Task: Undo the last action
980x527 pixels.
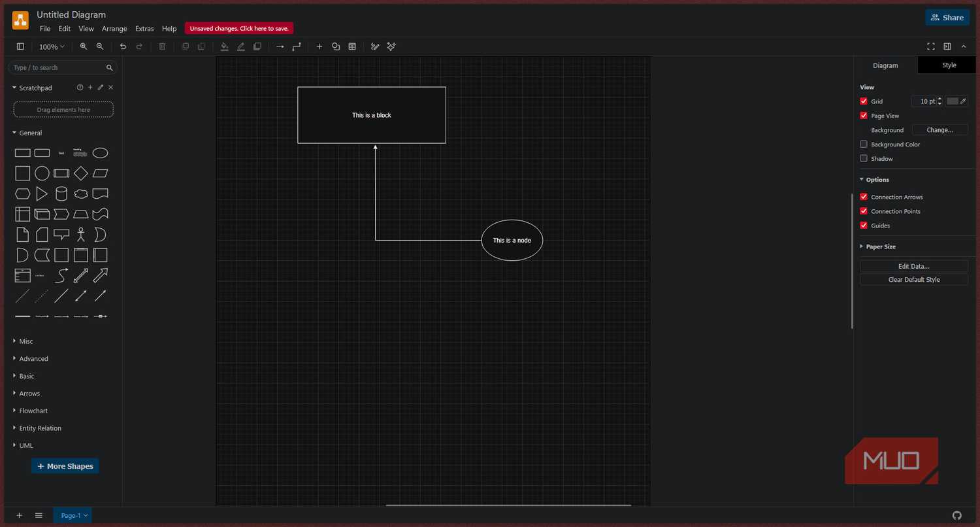Action: (x=123, y=46)
